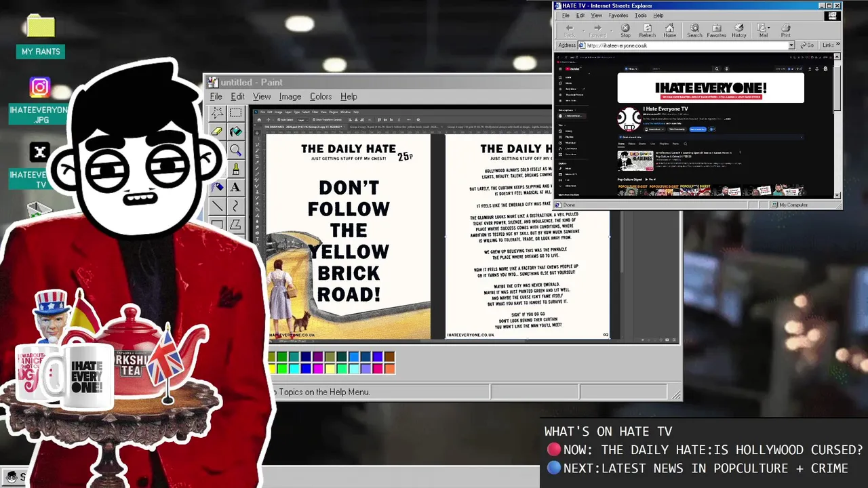Select the Airbrush spray tool in Paint
This screenshot has width=868, height=488.
point(218,187)
